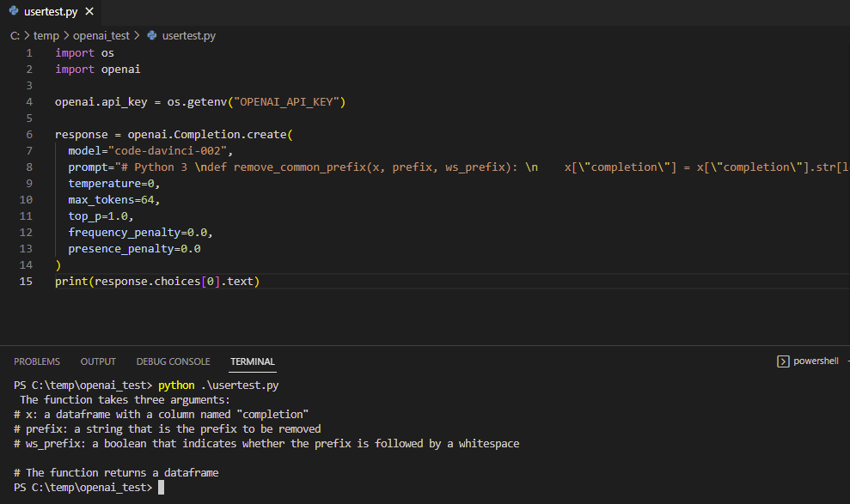Click line number 15 in the gutter

[x=26, y=282]
